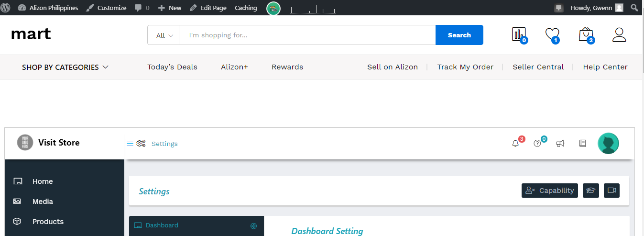Open the user account icon in header
This screenshot has height=236, width=644.
click(x=619, y=34)
